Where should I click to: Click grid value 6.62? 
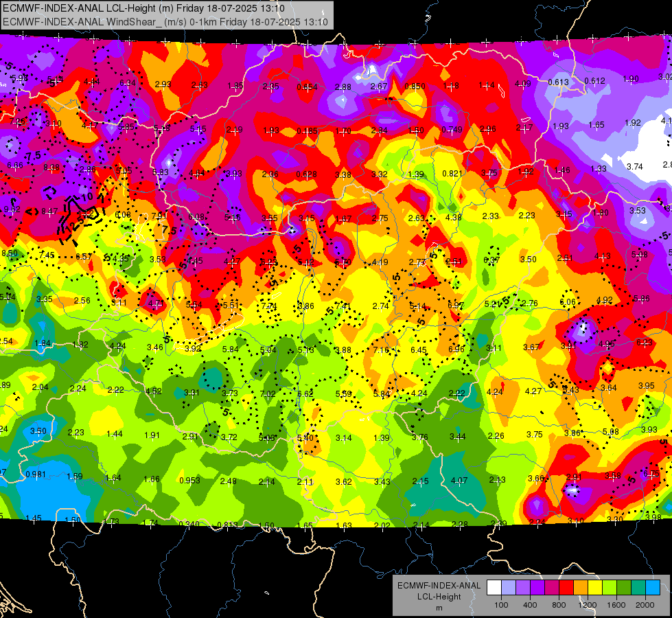(x=305, y=393)
